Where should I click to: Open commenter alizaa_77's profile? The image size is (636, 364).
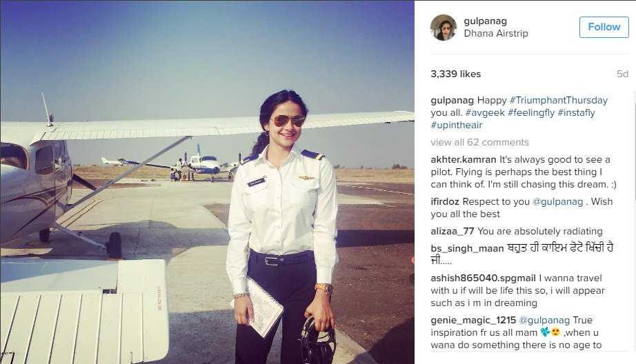coord(453,231)
